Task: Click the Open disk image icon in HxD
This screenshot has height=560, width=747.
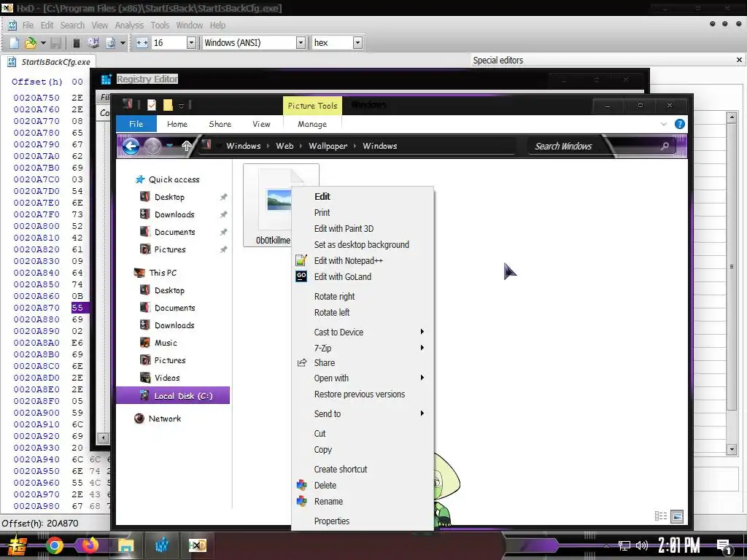Action: pos(111,43)
